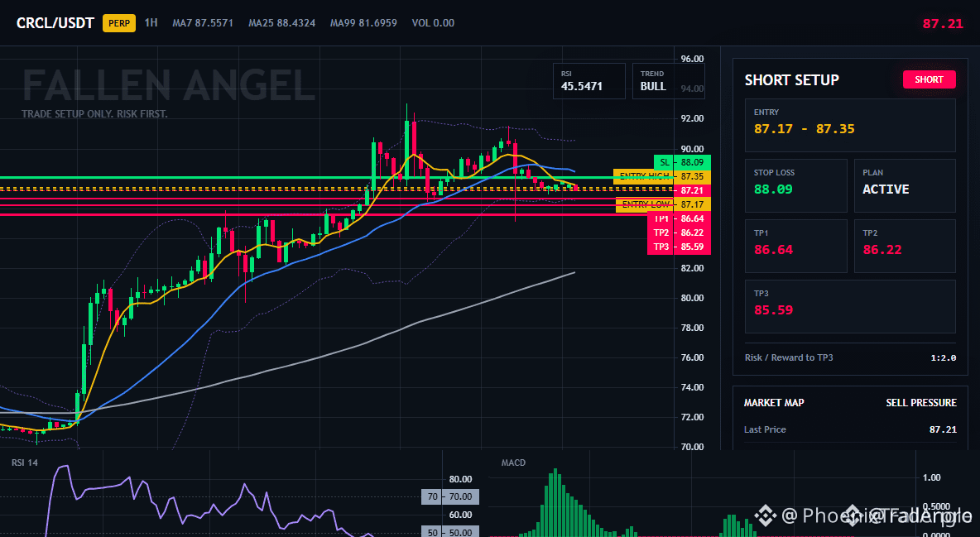980x537 pixels.
Task: Click the RSI 45.5471 info box
Action: pos(588,81)
